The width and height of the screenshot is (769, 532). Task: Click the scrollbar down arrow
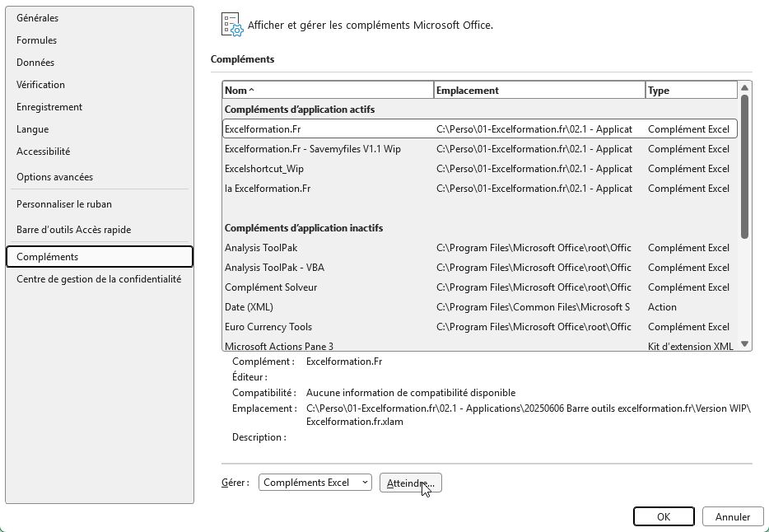743,344
